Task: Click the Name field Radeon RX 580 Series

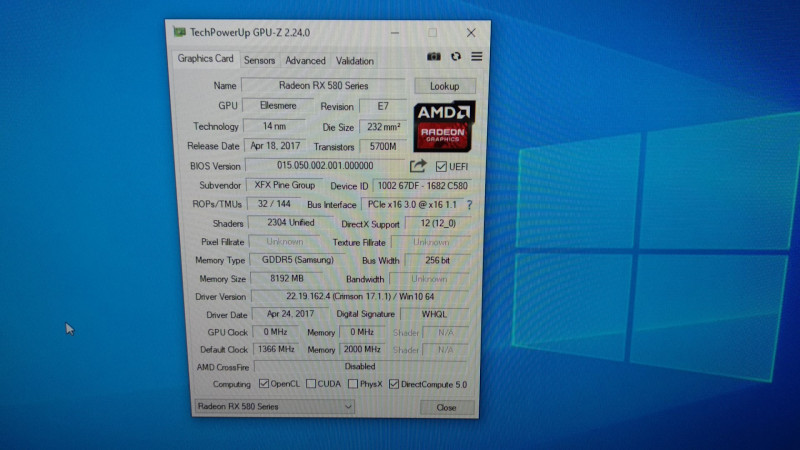Action: (x=323, y=86)
